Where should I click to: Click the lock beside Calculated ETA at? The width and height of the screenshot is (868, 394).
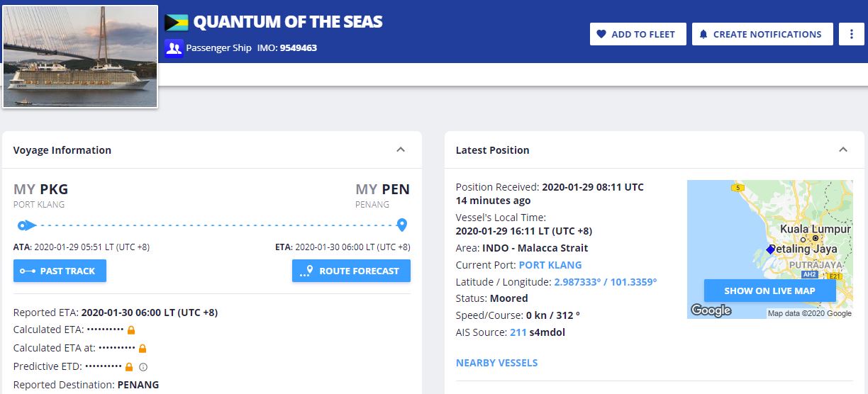(x=143, y=349)
